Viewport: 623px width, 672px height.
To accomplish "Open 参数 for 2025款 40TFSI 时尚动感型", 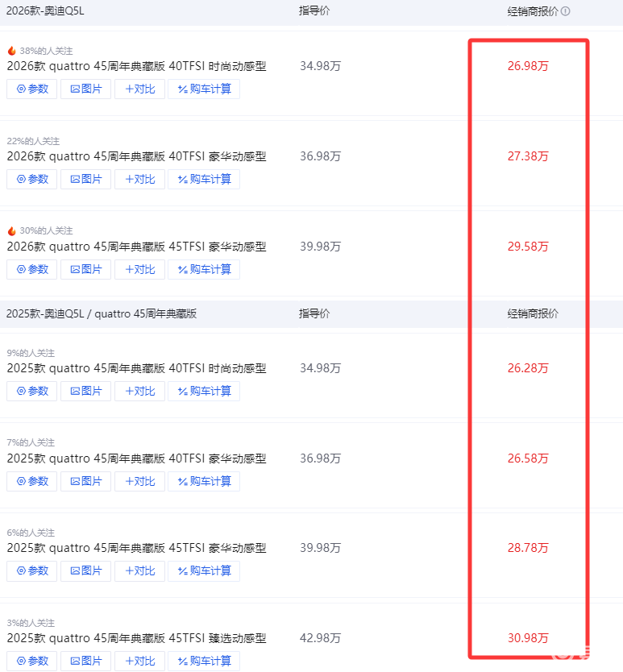I will pos(32,392).
